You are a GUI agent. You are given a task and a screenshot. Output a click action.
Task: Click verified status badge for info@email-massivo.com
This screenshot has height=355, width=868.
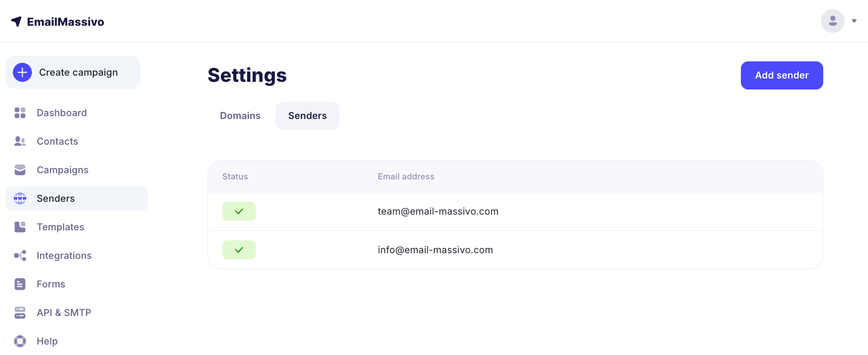click(x=239, y=250)
